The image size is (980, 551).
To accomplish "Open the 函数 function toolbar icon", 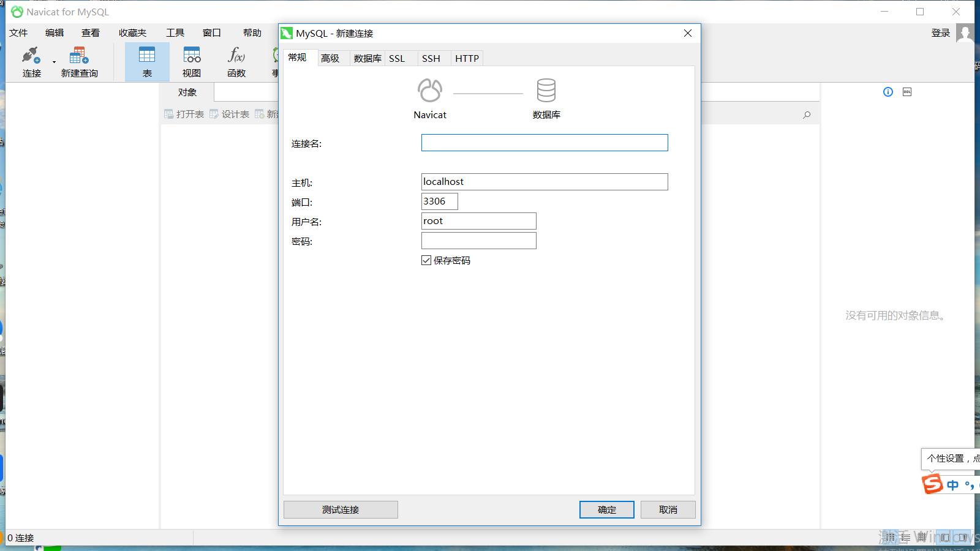I will coord(236,62).
